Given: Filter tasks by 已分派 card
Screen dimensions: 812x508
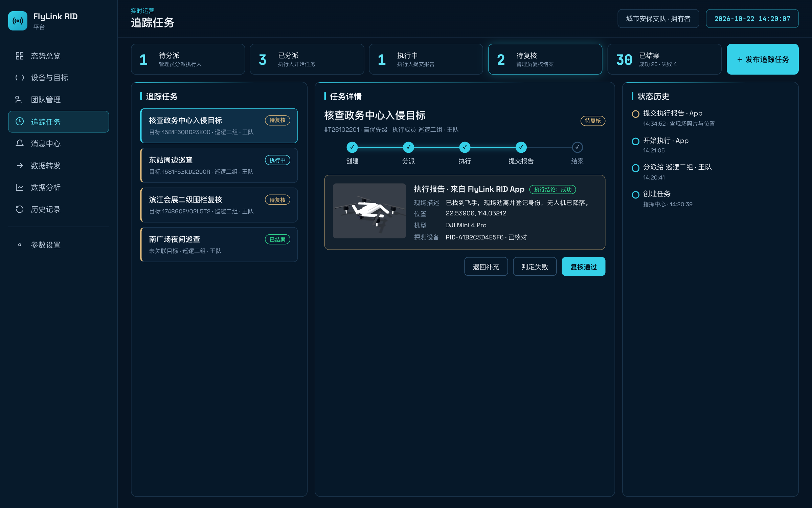Looking at the screenshot, I should (307, 59).
